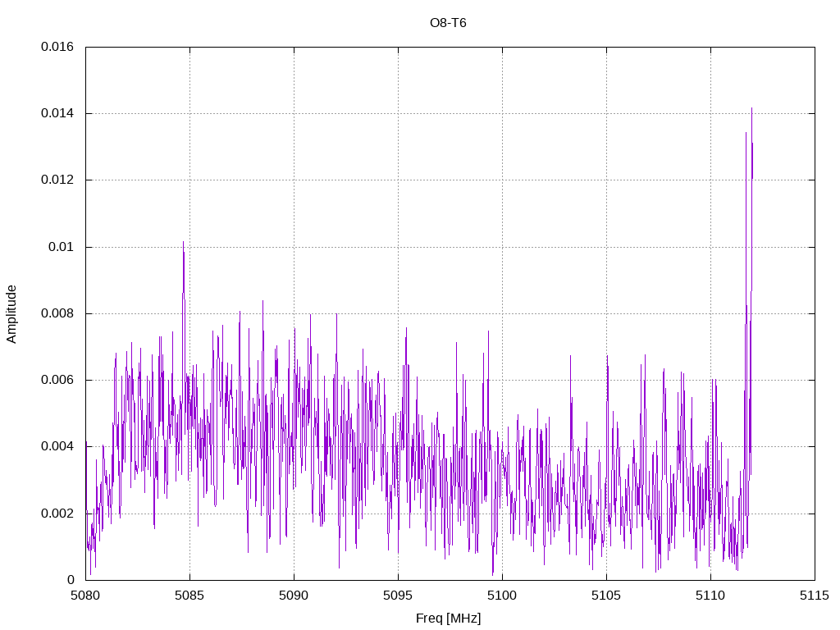Click the x-axis tick label 5110

tap(710, 596)
